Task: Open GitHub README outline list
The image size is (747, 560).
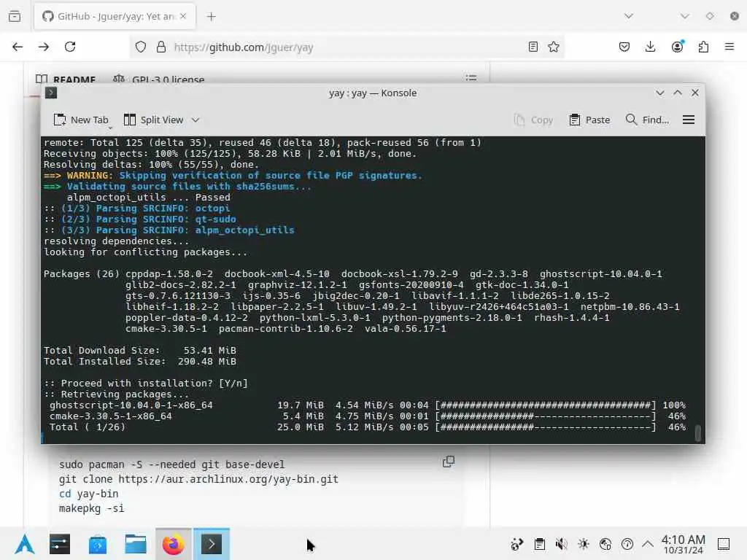Action: (x=471, y=77)
